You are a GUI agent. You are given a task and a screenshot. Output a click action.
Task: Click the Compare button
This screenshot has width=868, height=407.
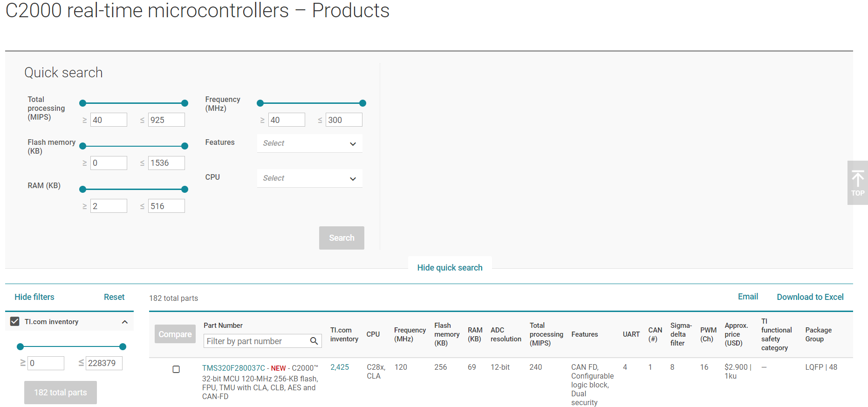click(x=175, y=334)
